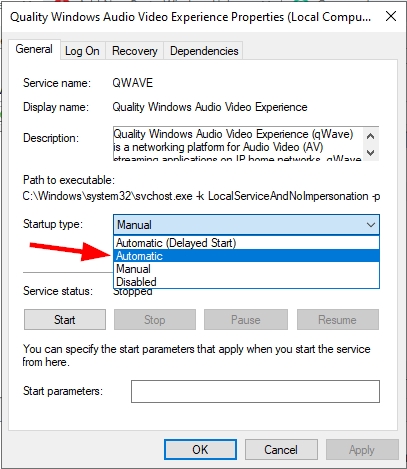Click the description scroll down arrow
Screen dimensions: 407x469
tap(371, 153)
